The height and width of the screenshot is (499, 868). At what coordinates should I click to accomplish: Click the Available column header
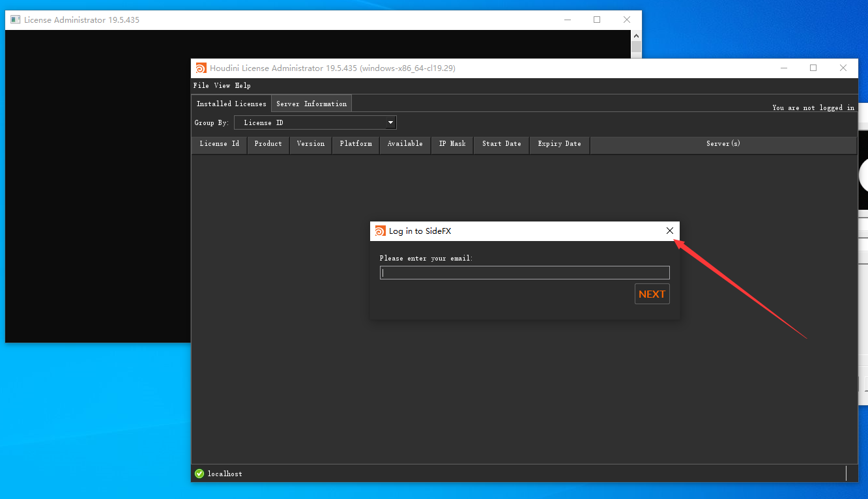(405, 144)
